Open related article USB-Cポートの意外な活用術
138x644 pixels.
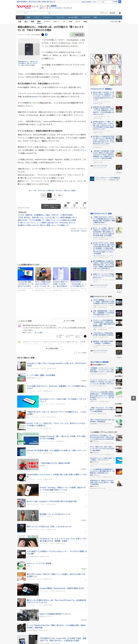(x=45, y=215)
